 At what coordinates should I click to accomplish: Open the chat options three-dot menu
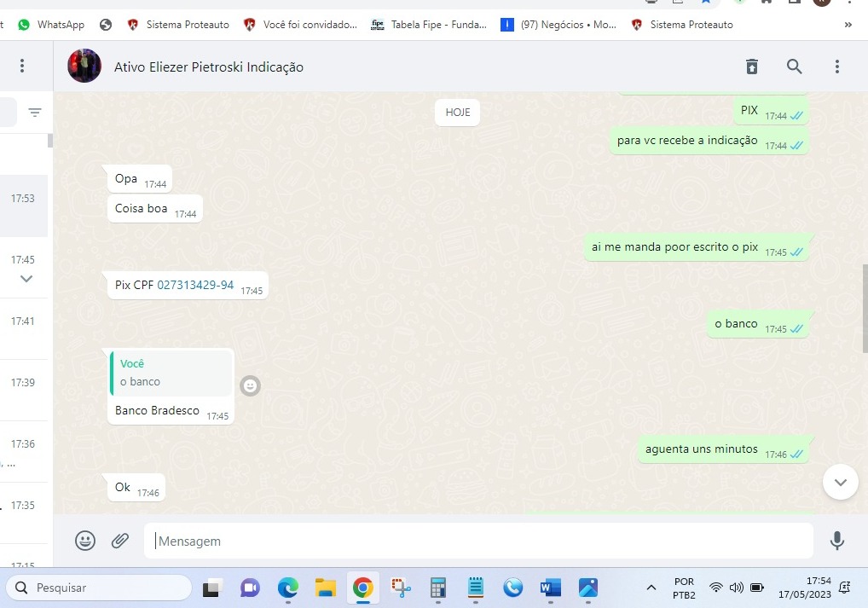[x=836, y=67]
